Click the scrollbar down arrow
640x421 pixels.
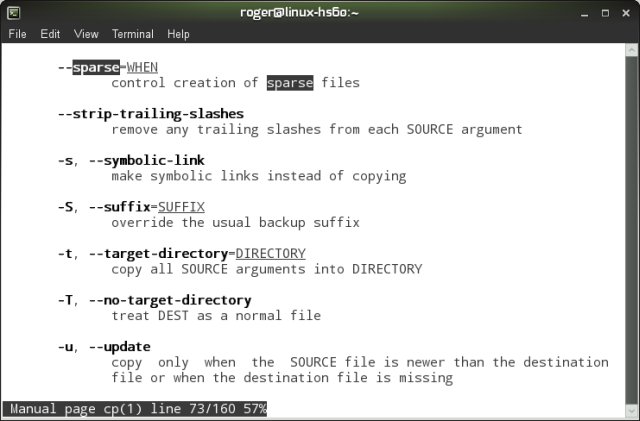point(631,410)
